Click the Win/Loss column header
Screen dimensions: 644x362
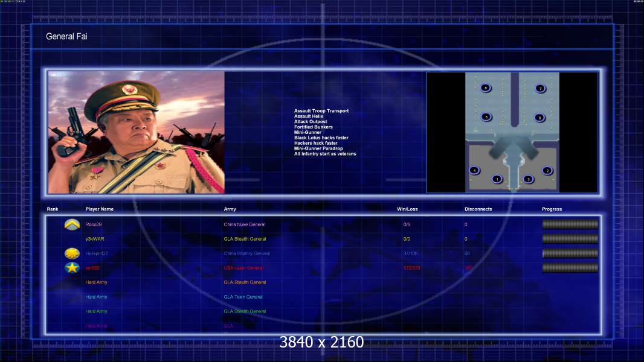(x=407, y=209)
